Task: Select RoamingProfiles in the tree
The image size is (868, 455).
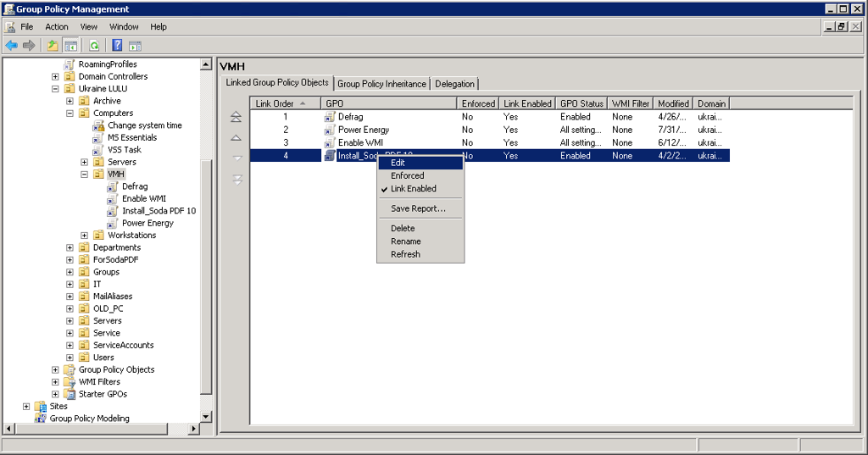Action: [108, 64]
